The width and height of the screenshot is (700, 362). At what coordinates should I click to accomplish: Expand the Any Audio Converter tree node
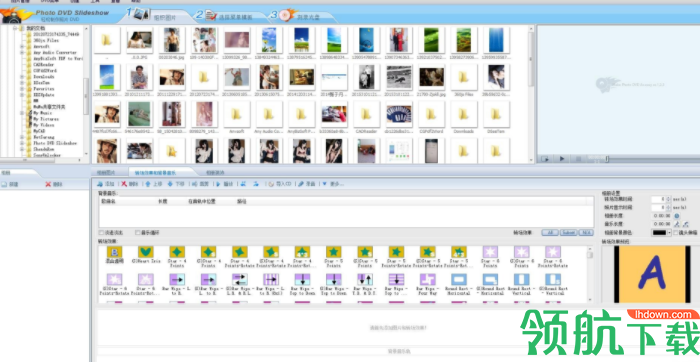[22, 53]
